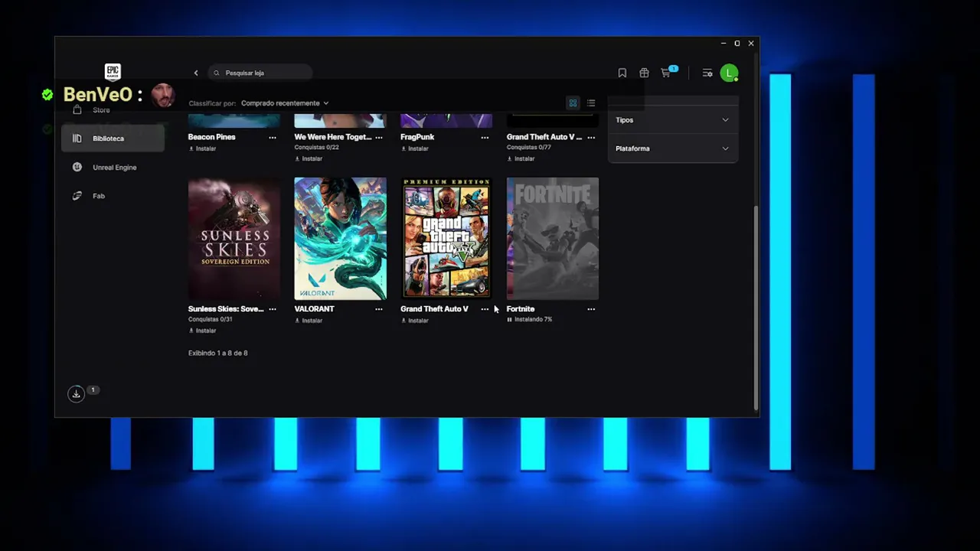
Task: Click Conquistas 0/31 under Sunless Skies
Action: click(x=210, y=319)
